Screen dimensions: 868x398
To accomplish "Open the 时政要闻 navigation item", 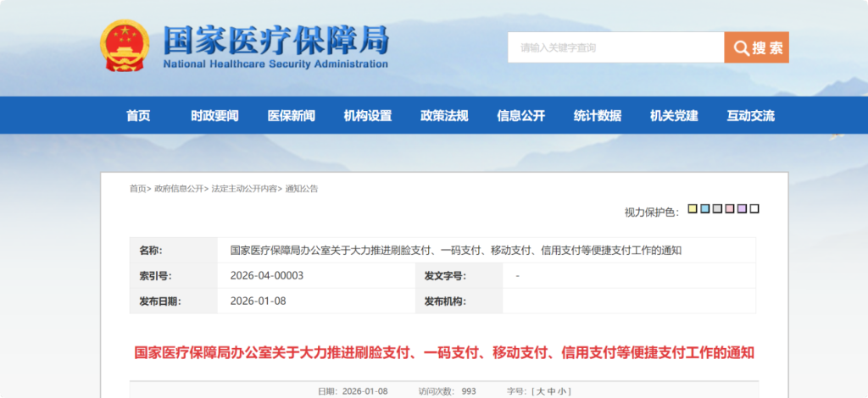I will pos(214,116).
